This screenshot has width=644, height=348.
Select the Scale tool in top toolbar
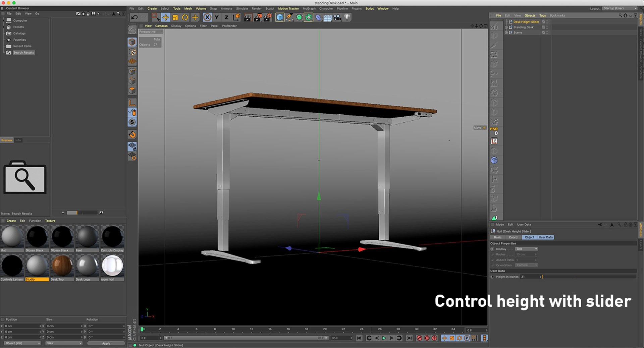(175, 17)
